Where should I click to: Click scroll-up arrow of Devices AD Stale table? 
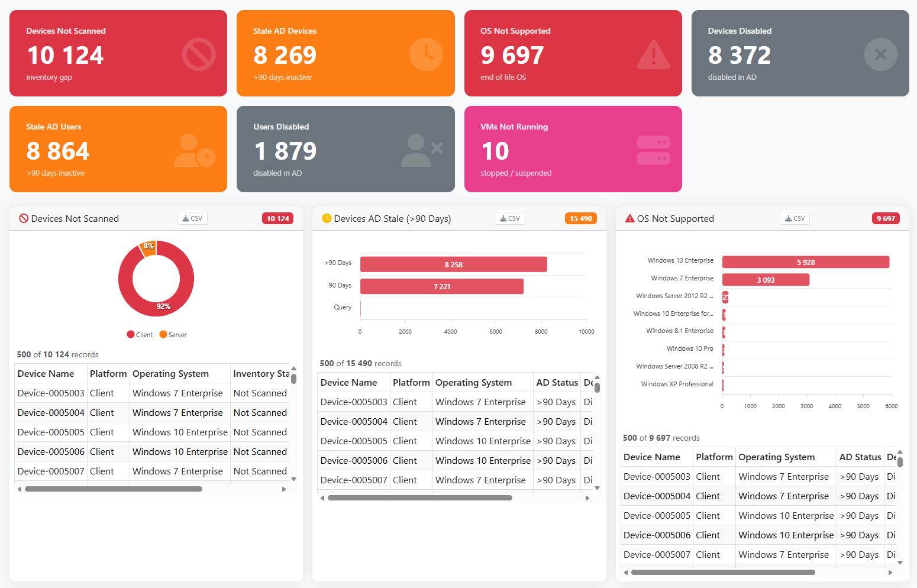point(597,377)
